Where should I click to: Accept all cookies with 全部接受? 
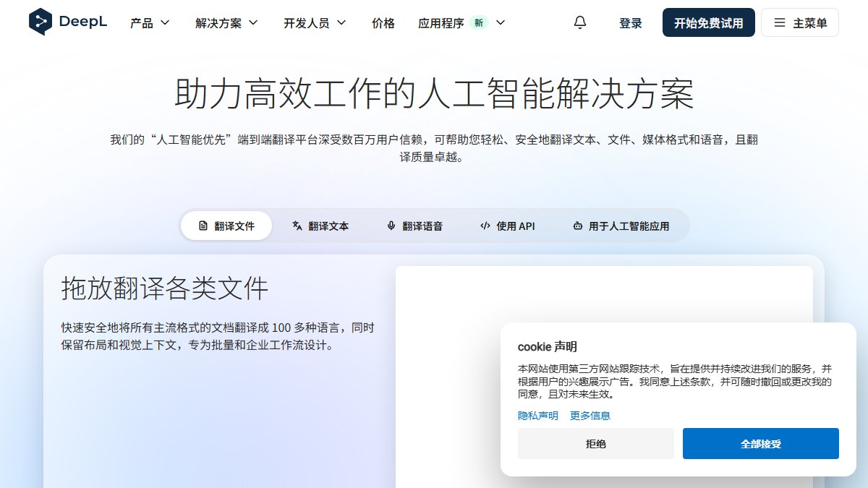[761, 443]
